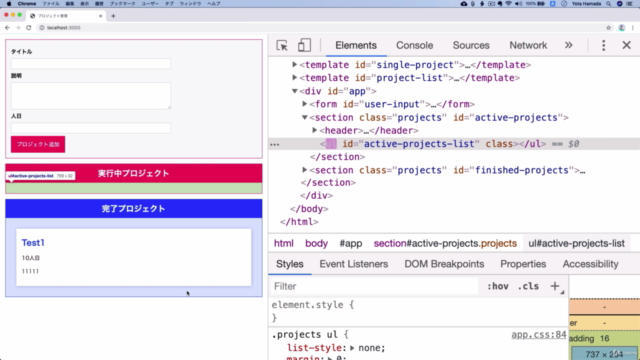
Task: Select the DevTools inspect element tool
Action: [282, 45]
